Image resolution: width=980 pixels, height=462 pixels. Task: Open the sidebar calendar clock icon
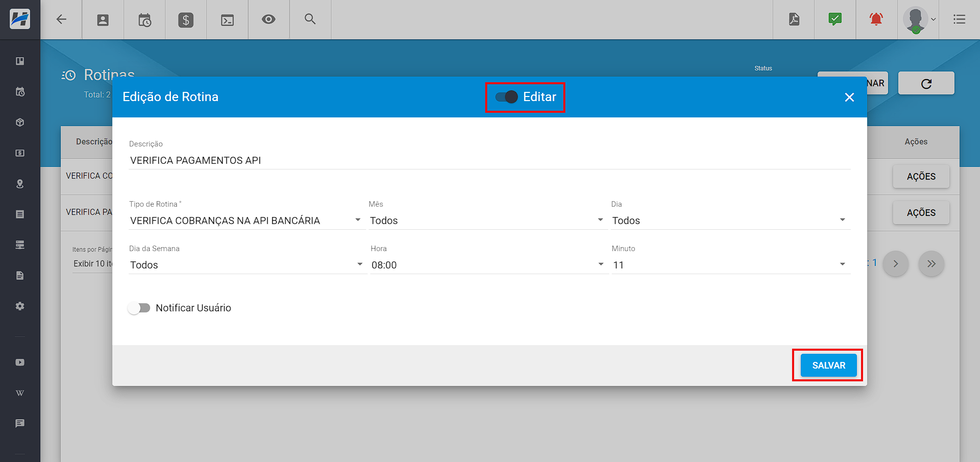(20, 92)
